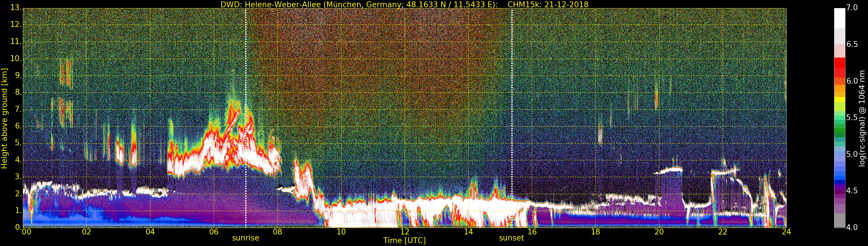The width and height of the screenshot is (868, 246).
Task: Click the height tick label '6.'
Action: [x=19, y=126]
